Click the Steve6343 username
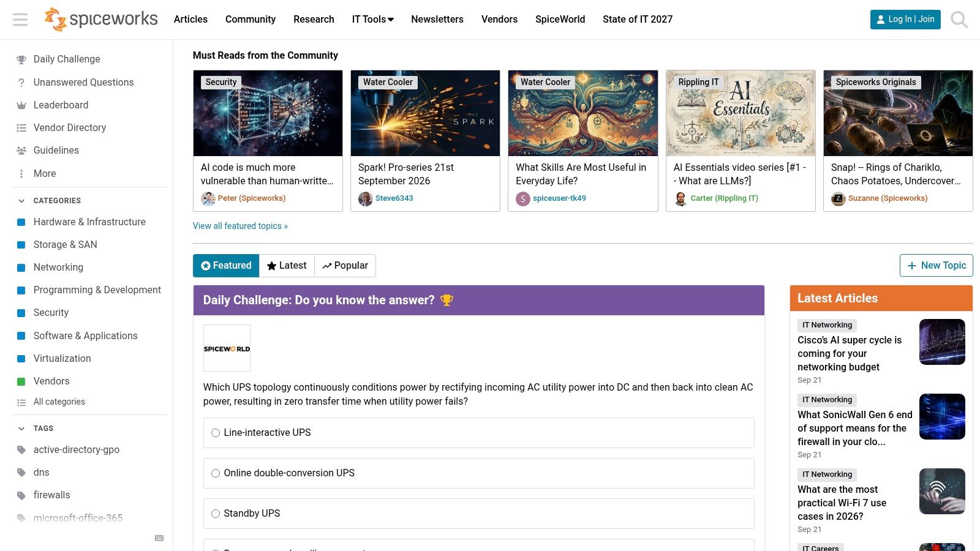The width and height of the screenshot is (980, 551). [x=394, y=198]
